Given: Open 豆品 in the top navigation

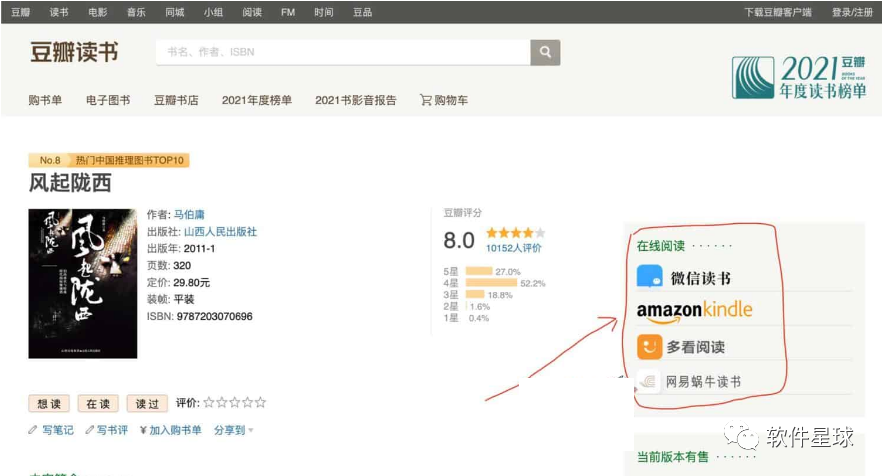Looking at the screenshot, I should coord(362,12).
